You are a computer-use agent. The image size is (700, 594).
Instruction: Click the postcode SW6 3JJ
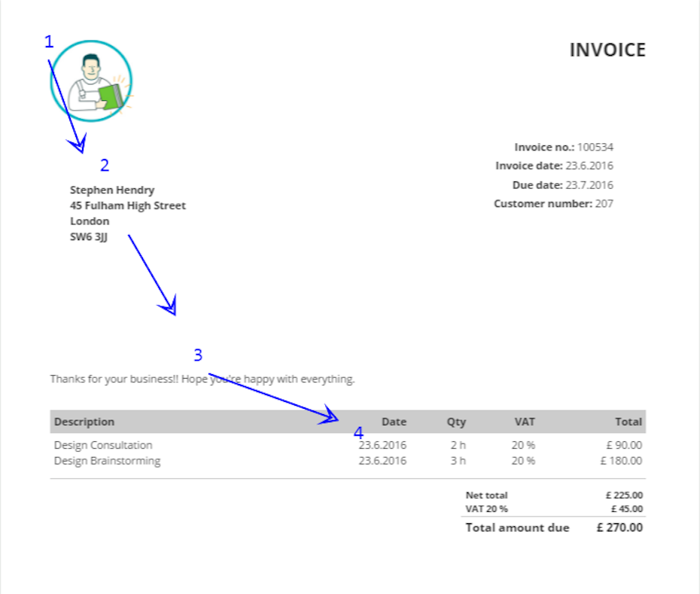coord(90,237)
